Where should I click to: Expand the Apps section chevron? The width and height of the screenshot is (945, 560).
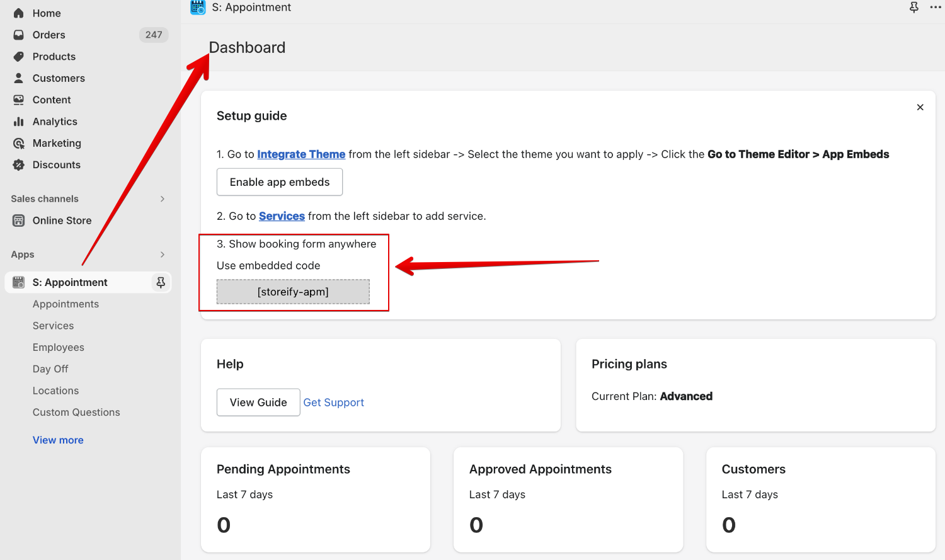pos(162,254)
